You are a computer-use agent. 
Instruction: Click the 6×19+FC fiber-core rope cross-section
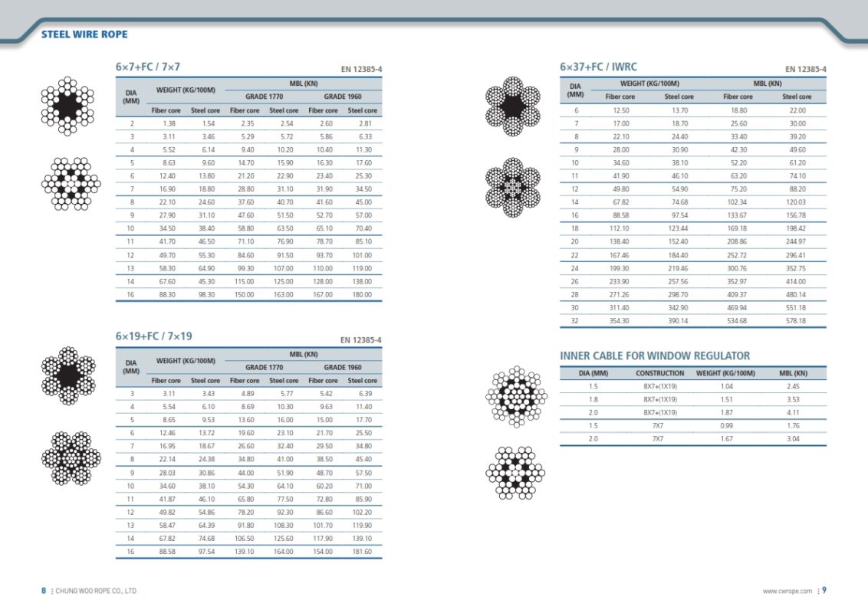pyautogui.click(x=68, y=375)
